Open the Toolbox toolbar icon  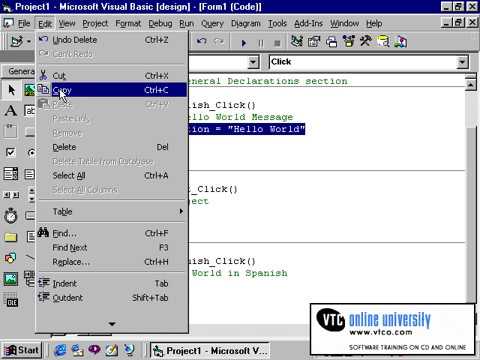click(x=366, y=41)
